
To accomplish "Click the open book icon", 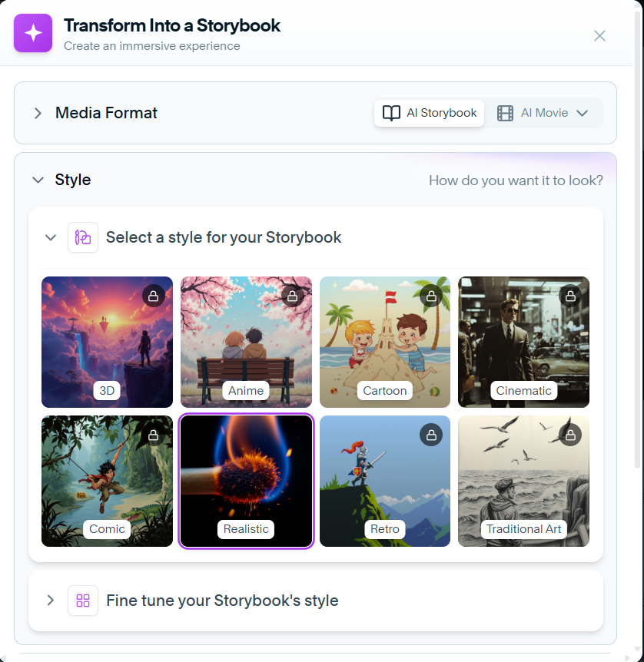I will [x=391, y=113].
